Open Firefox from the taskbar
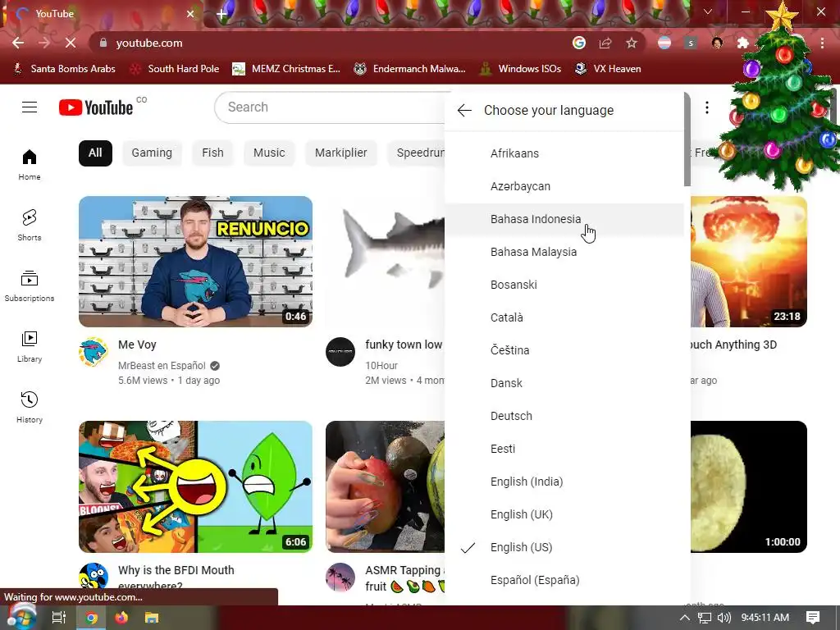 click(x=121, y=618)
